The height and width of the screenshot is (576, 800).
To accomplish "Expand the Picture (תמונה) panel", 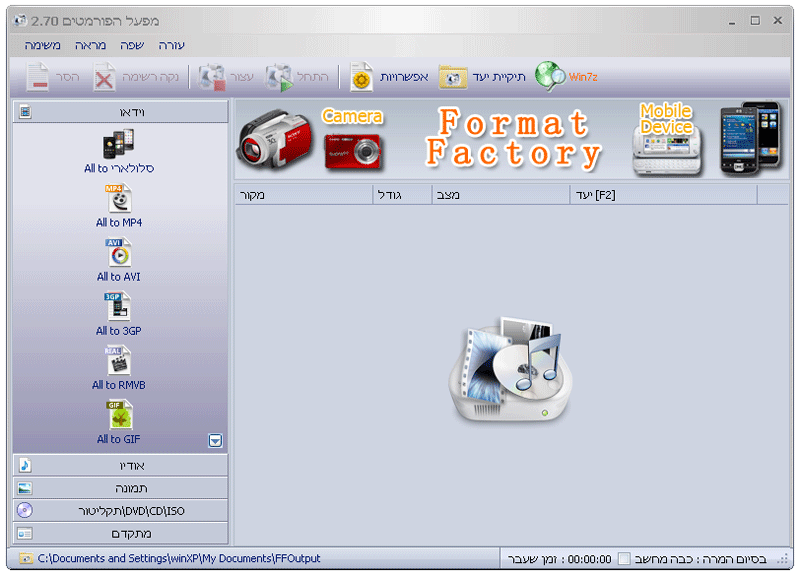I will click(120, 488).
